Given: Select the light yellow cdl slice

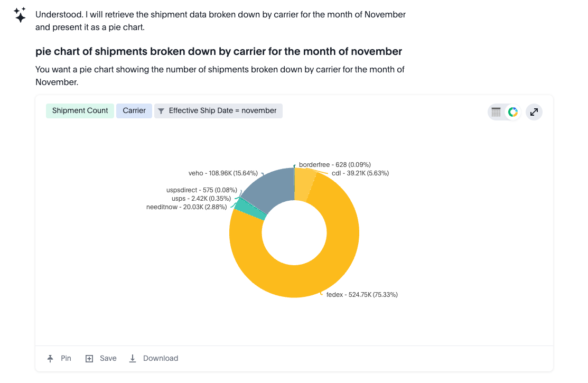Looking at the screenshot, I should [x=304, y=184].
